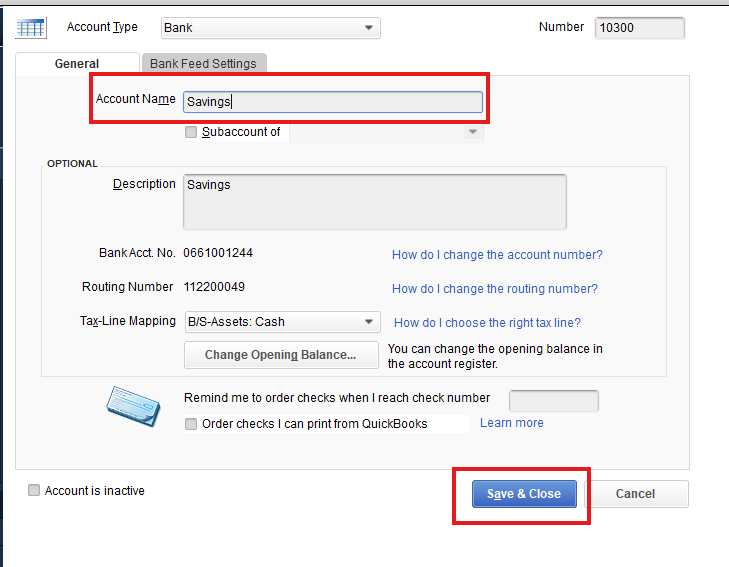This screenshot has height=567, width=729.
Task: Open How do I choose the right tax line link
Action: (x=487, y=323)
